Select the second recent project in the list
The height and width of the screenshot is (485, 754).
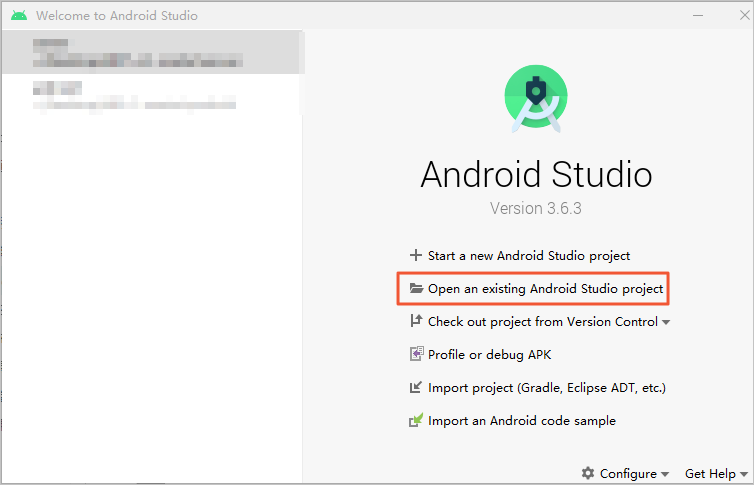(152, 95)
